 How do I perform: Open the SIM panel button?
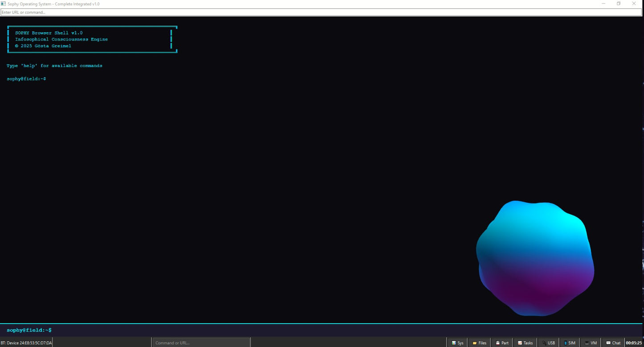[x=570, y=343]
